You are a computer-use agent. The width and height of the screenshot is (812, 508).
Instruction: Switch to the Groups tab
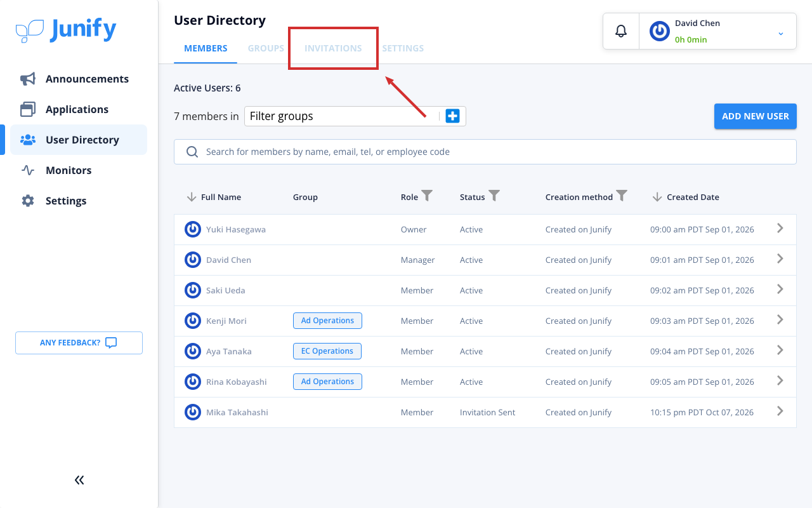pyautogui.click(x=266, y=48)
